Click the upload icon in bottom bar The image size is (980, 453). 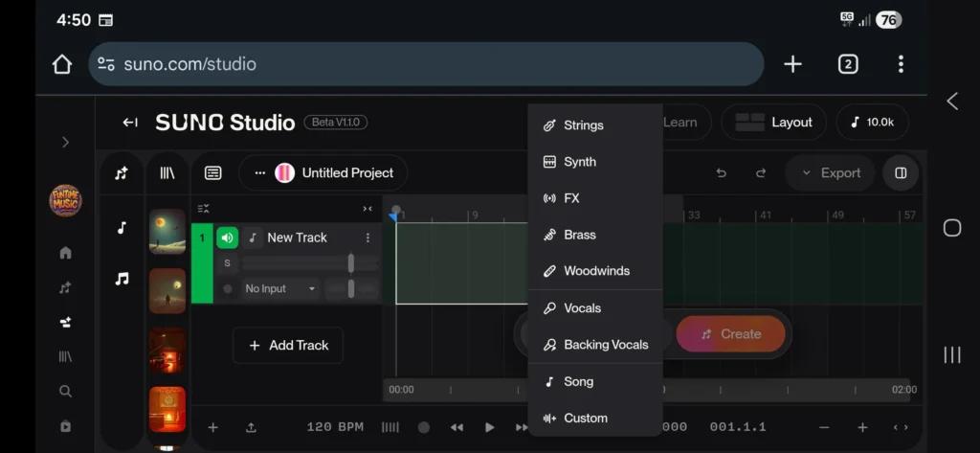pyautogui.click(x=251, y=427)
